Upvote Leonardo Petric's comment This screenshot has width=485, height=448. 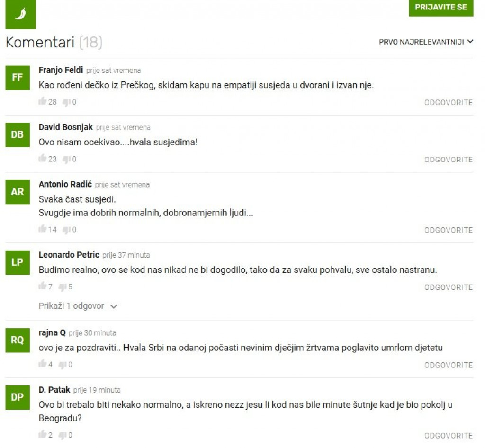[x=42, y=286]
